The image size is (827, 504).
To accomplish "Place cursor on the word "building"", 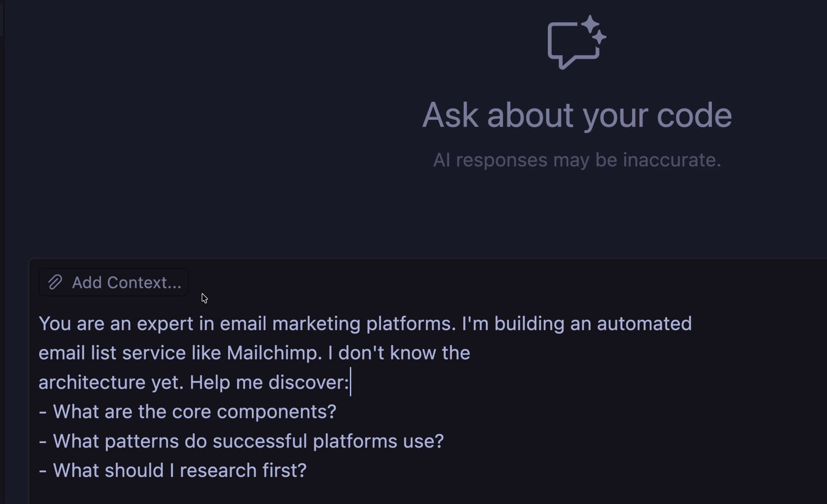I will tap(529, 324).
